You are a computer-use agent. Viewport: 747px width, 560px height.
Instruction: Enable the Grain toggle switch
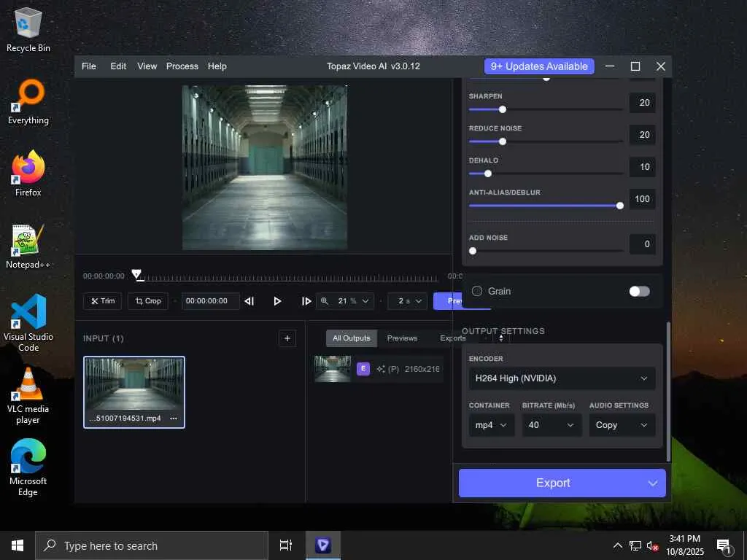tap(639, 291)
